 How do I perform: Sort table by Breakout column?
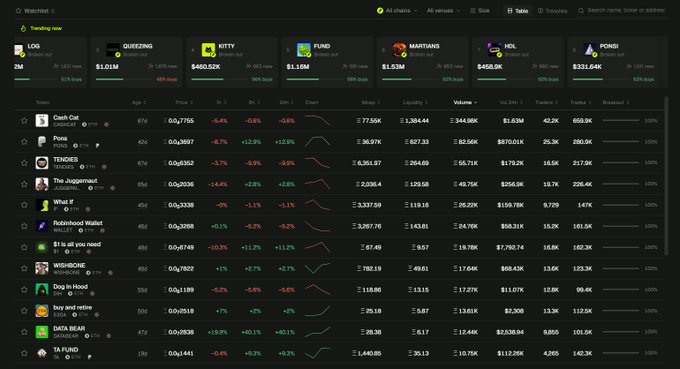click(x=616, y=102)
